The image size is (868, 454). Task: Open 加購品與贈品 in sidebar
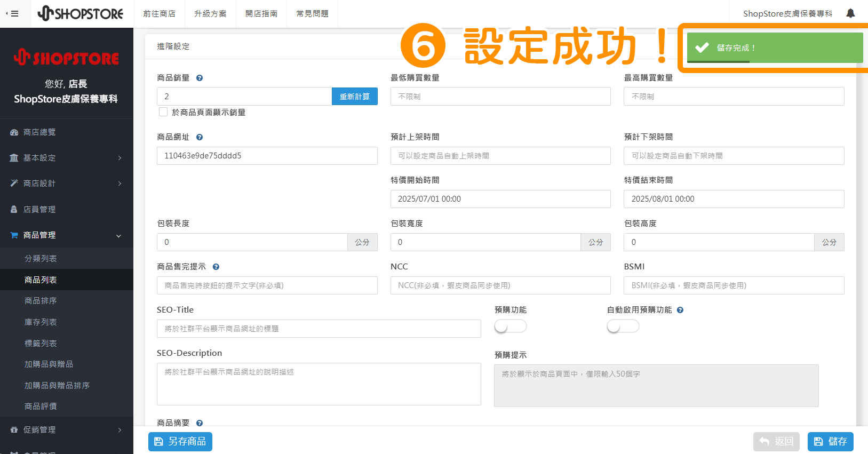[67, 364]
